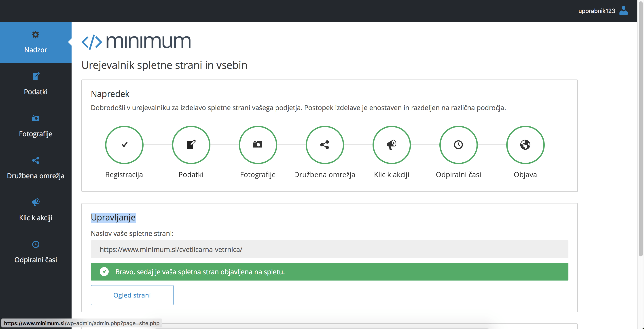Viewport: 644px width, 329px height.
Task: Click the Nadzor gear icon in sidebar
Action: click(x=36, y=34)
